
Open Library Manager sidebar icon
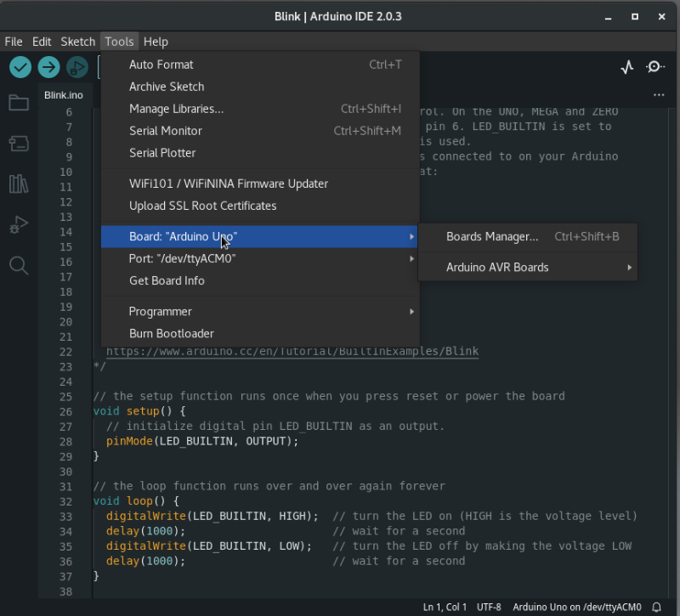pyautogui.click(x=19, y=184)
